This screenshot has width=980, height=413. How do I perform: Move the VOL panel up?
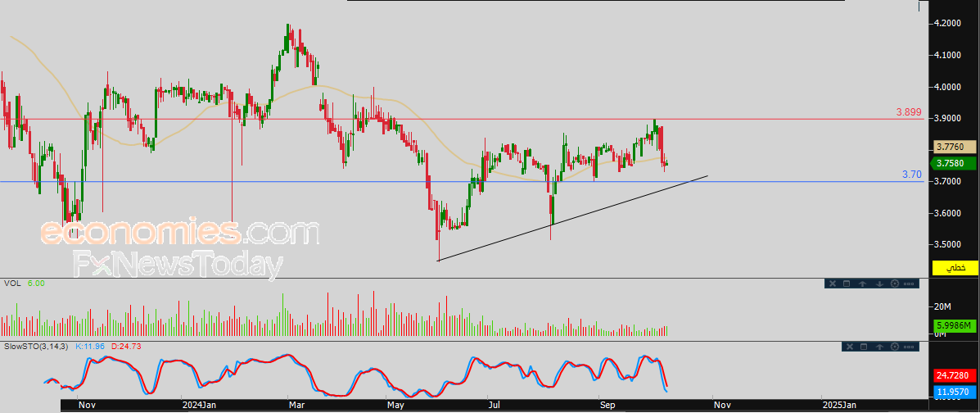[x=862, y=284]
